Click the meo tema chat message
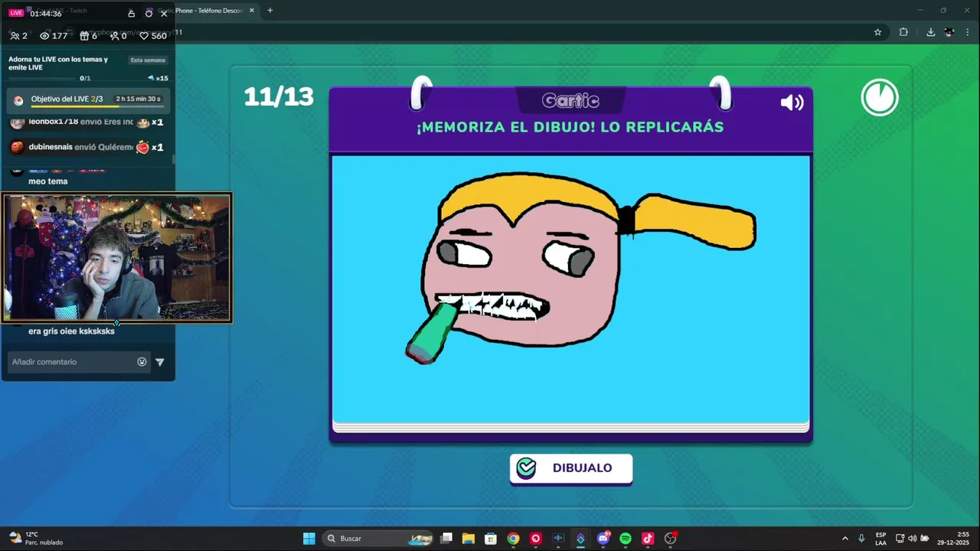 [48, 181]
